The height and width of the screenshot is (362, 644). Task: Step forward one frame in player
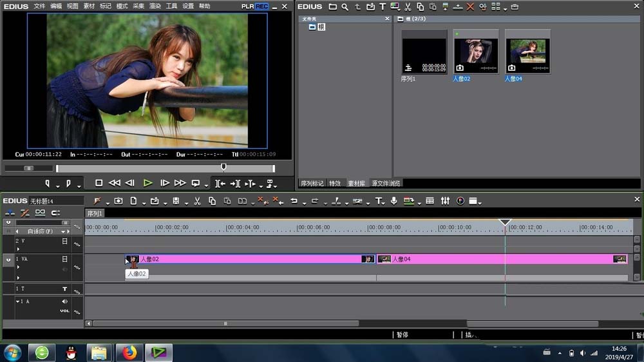coord(165,183)
